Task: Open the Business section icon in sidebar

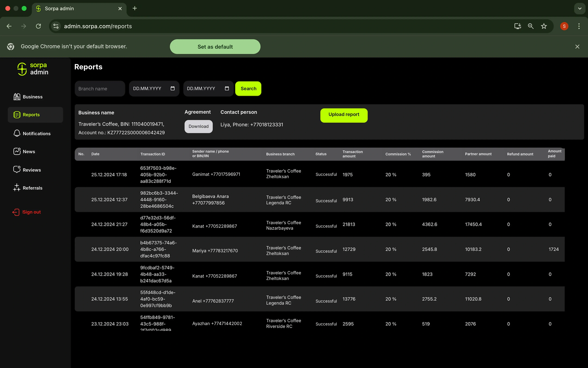Action: (x=17, y=97)
